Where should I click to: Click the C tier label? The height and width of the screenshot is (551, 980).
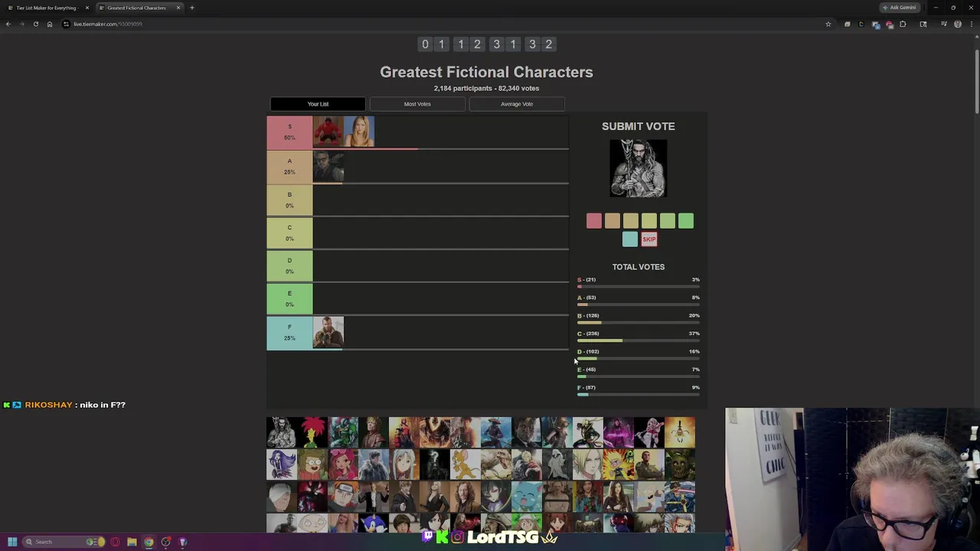click(x=289, y=233)
